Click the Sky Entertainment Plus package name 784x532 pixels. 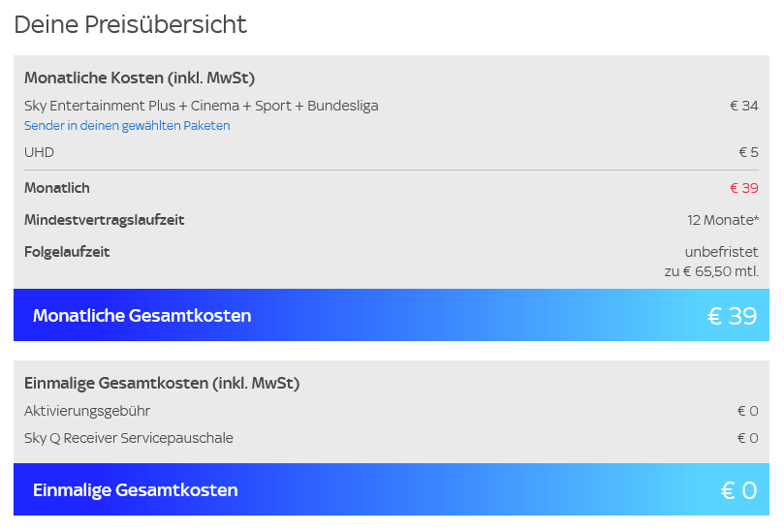click(201, 106)
